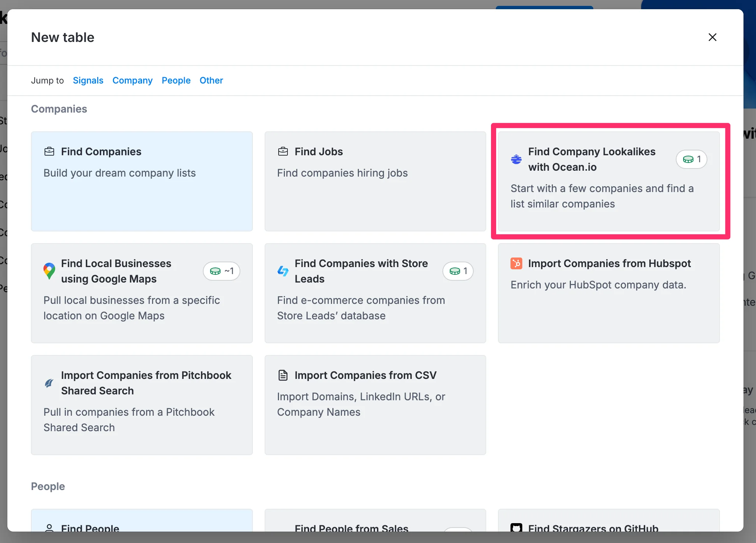Select the Find People card
Image resolution: width=756 pixels, height=543 pixels.
tap(142, 522)
